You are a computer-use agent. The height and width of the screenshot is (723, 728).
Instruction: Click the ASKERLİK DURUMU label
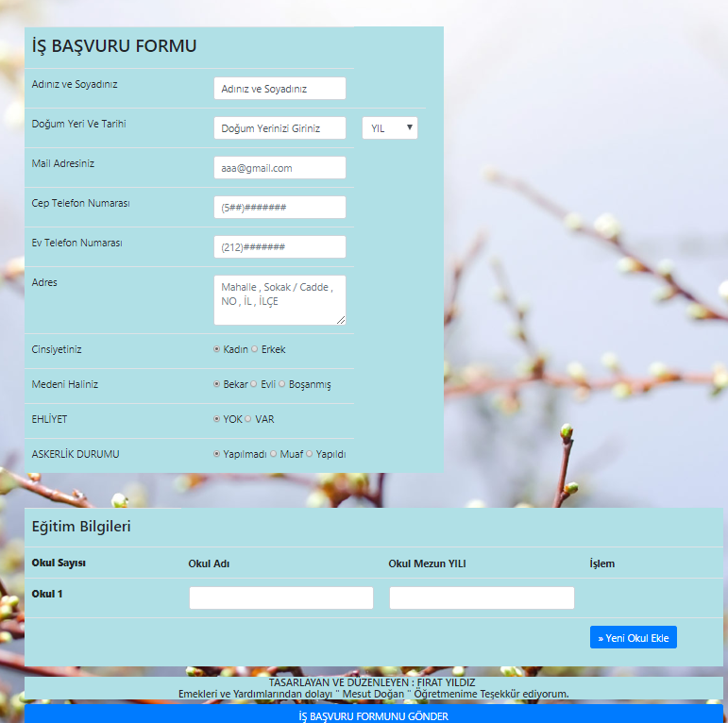click(76, 454)
